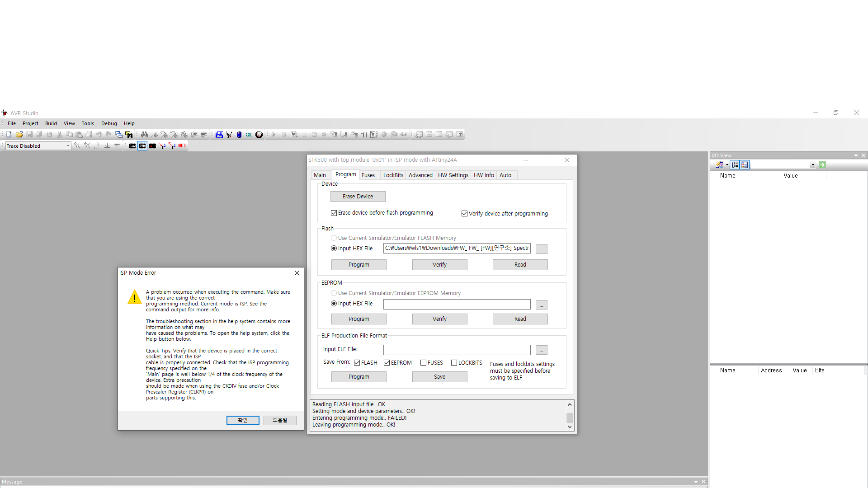868x488 pixels.
Task: Open the Debug menu
Action: pos(108,123)
